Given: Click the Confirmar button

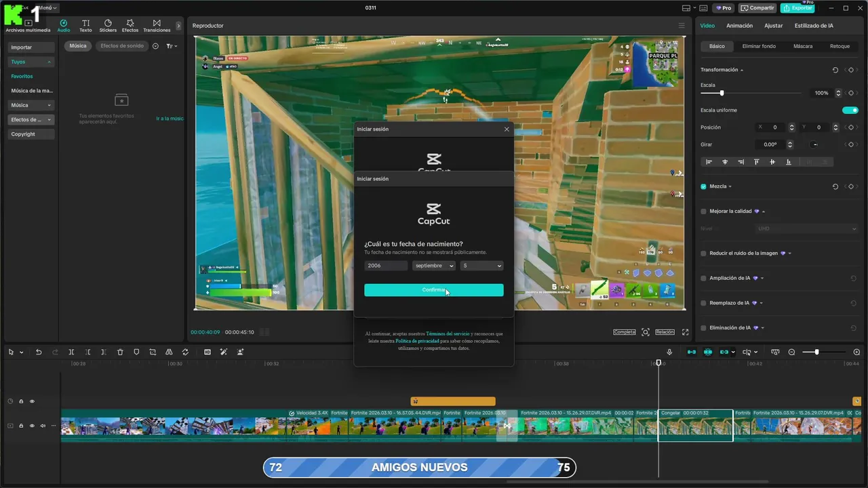Looking at the screenshot, I should pyautogui.click(x=434, y=290).
